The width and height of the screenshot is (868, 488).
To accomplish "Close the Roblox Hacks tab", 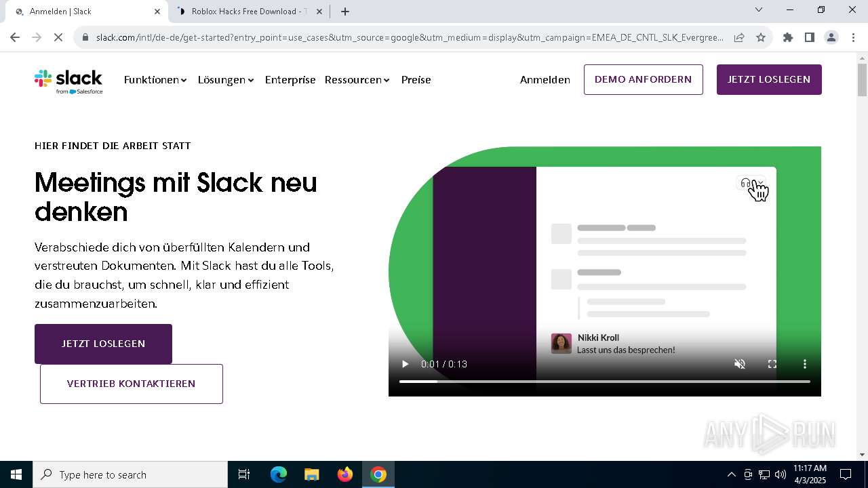I will pyautogui.click(x=320, y=12).
